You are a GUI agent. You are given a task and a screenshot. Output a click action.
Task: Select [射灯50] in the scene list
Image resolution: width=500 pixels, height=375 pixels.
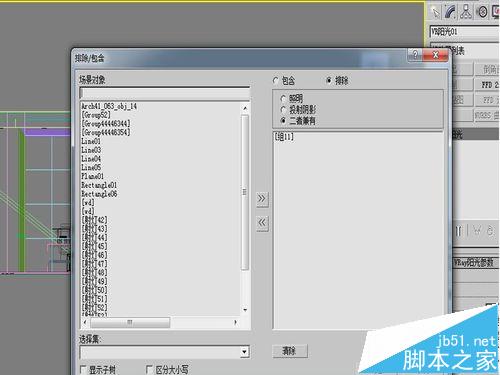pos(95,290)
